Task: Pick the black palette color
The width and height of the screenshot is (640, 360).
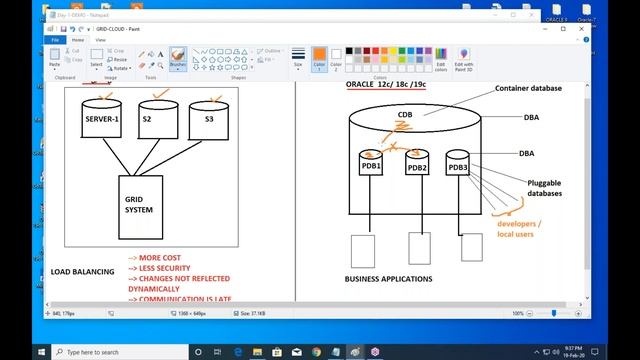Action: point(349,51)
